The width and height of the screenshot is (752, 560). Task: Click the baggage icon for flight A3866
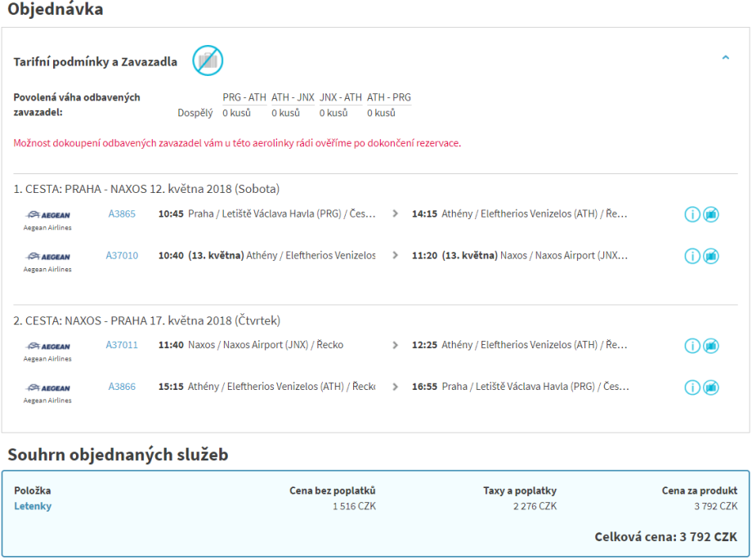tap(711, 387)
